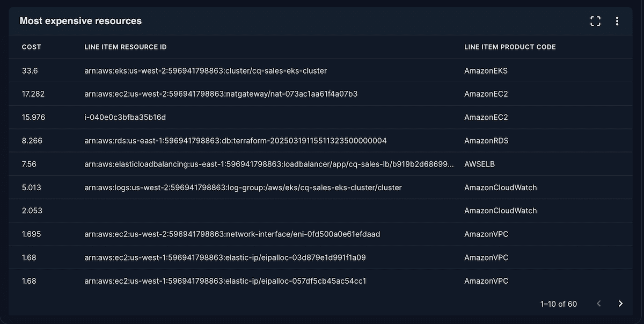Screen dimensions: 644x324
Task: Select the natgateway nat-073ac1aa61f4a07b3 row
Action: pos(221,94)
